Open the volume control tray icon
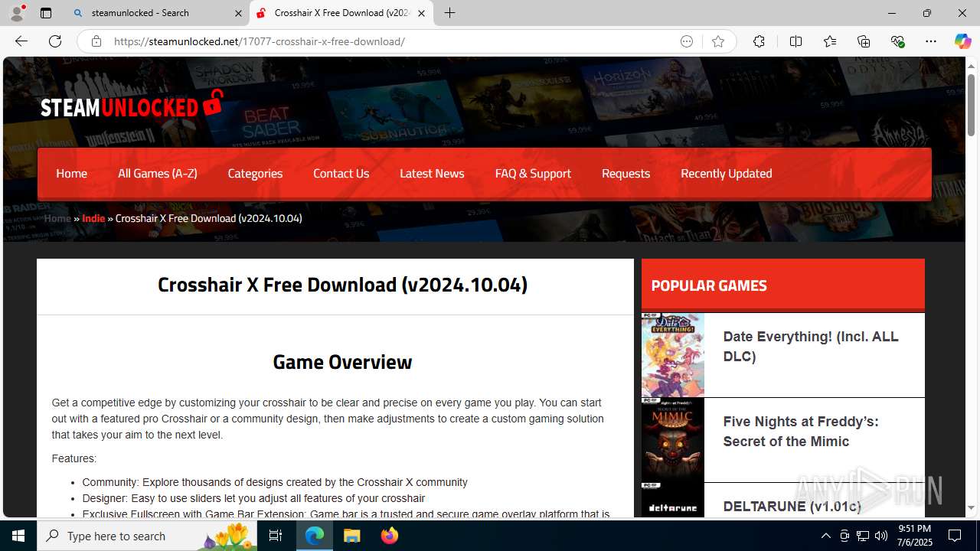This screenshot has width=980, height=551. coord(881,536)
